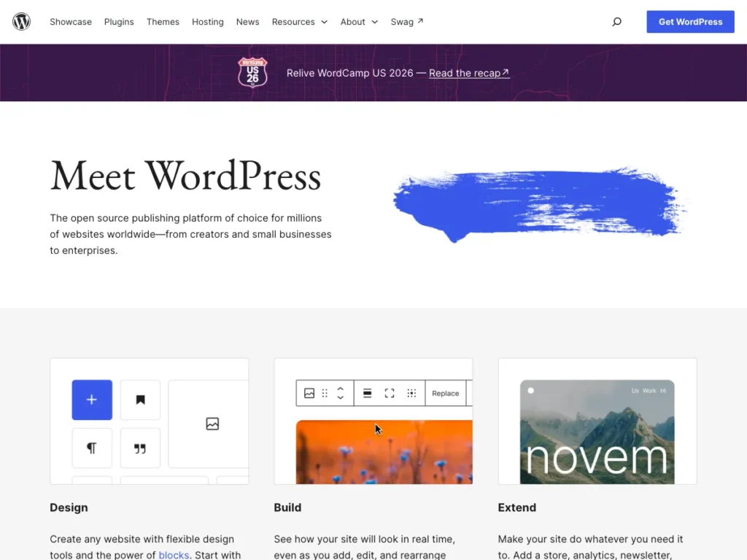
Task: Expand the About dropdown menu
Action: pos(359,22)
